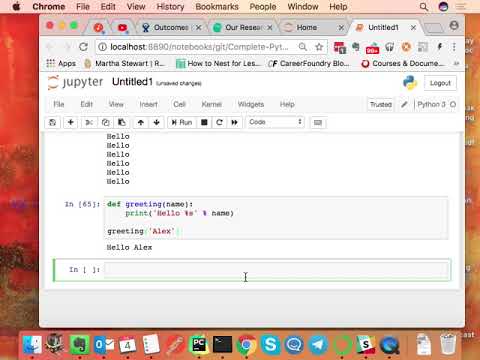This screenshot has height=360, width=480.
Task: Open the Kernel menu
Action: [212, 104]
